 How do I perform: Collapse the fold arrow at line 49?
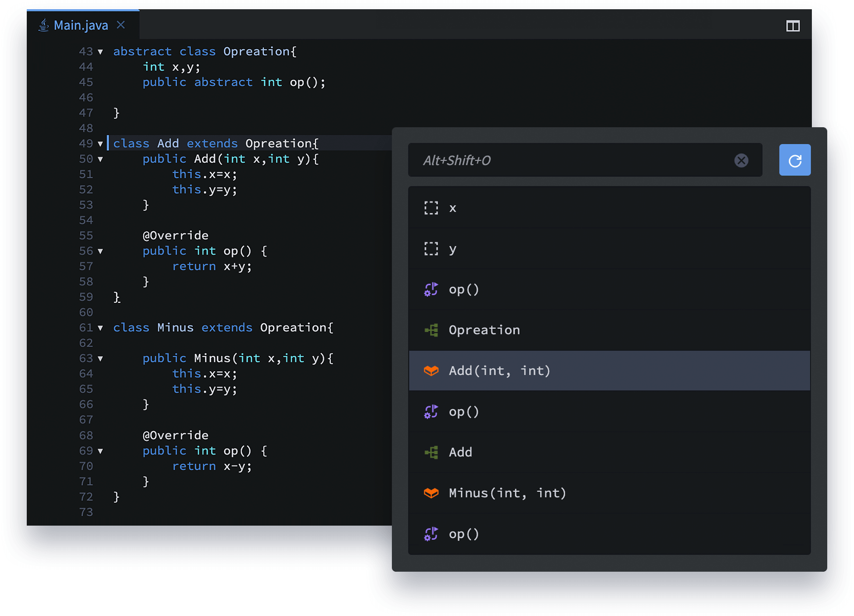(x=100, y=143)
